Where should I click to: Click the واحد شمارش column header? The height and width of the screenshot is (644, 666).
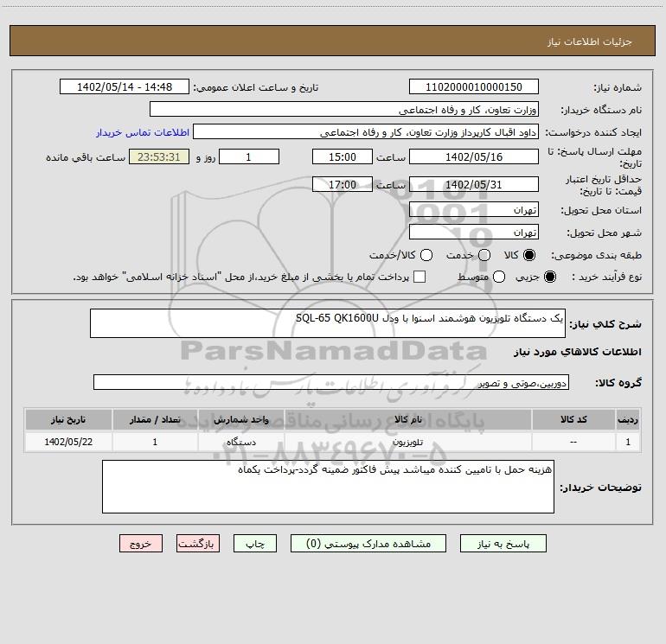pos(240,419)
